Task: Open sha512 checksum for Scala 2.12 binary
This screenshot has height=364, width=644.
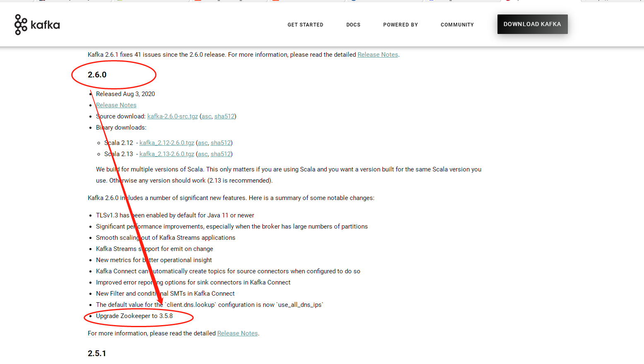Action: tap(221, 143)
